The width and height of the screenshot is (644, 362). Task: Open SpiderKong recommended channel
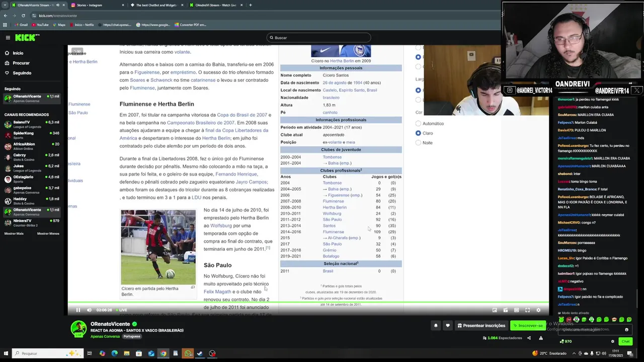click(32, 135)
